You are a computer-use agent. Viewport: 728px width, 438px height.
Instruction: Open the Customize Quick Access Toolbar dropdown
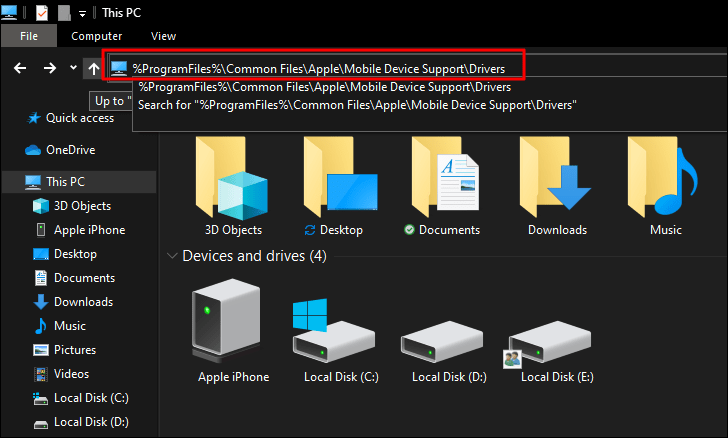[82, 13]
